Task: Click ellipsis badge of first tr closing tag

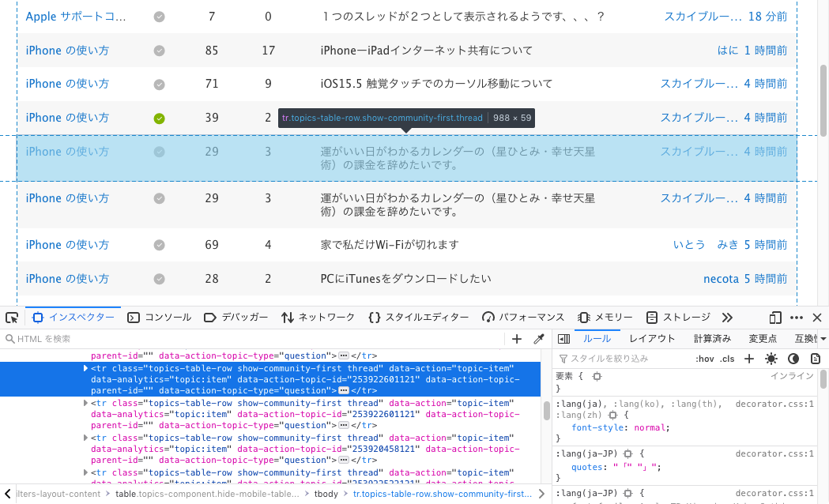Action: click(x=344, y=356)
